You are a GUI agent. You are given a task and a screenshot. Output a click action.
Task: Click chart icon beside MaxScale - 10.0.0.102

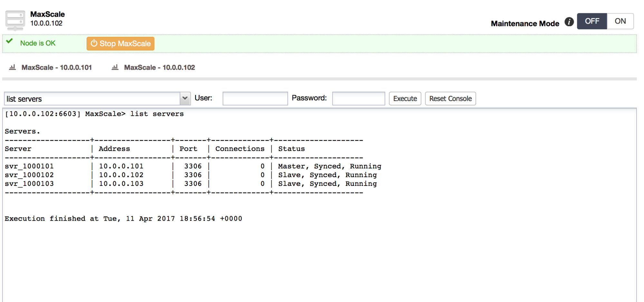115,67
